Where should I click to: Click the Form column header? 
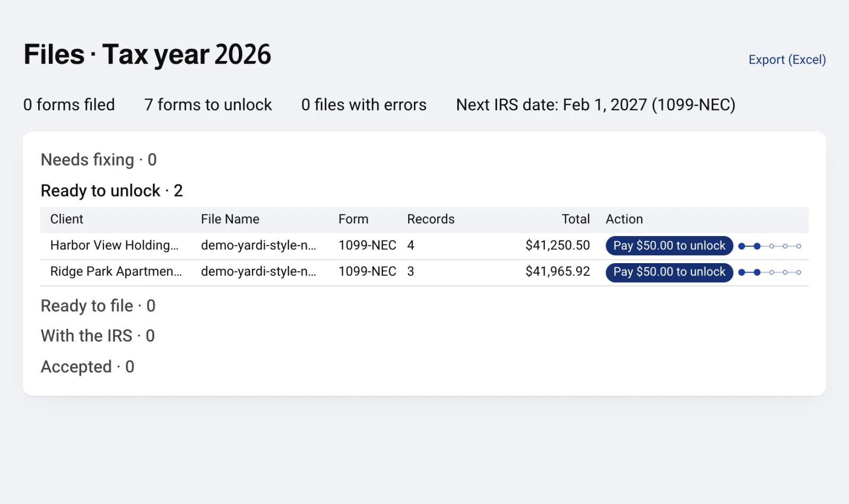[353, 219]
